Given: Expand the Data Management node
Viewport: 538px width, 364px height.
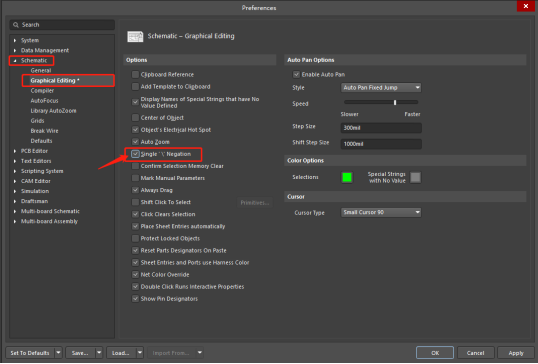Looking at the screenshot, I should point(15,50).
